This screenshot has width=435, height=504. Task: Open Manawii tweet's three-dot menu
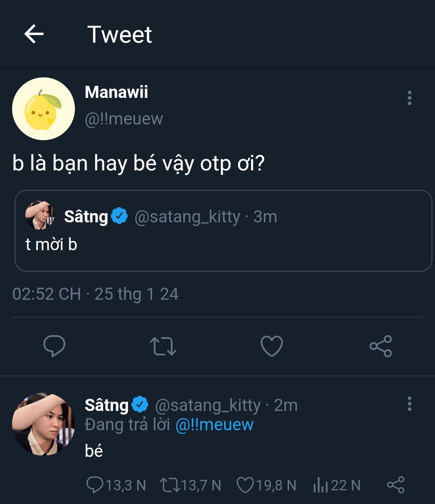(x=409, y=98)
